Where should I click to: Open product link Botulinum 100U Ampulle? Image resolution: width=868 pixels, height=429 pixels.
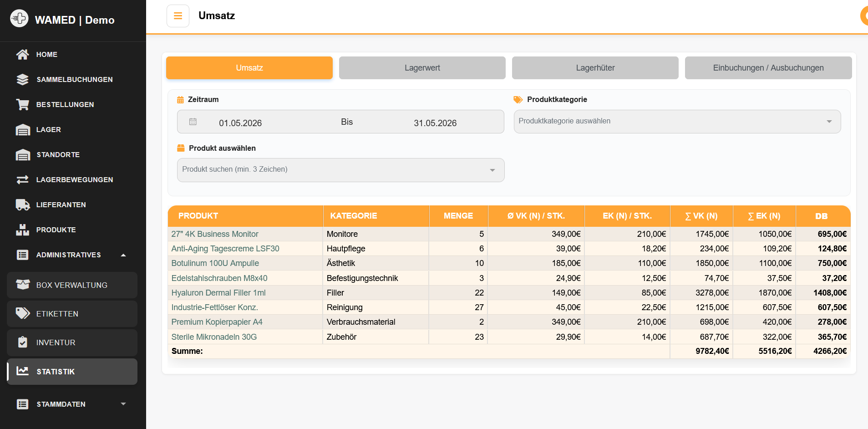click(215, 263)
